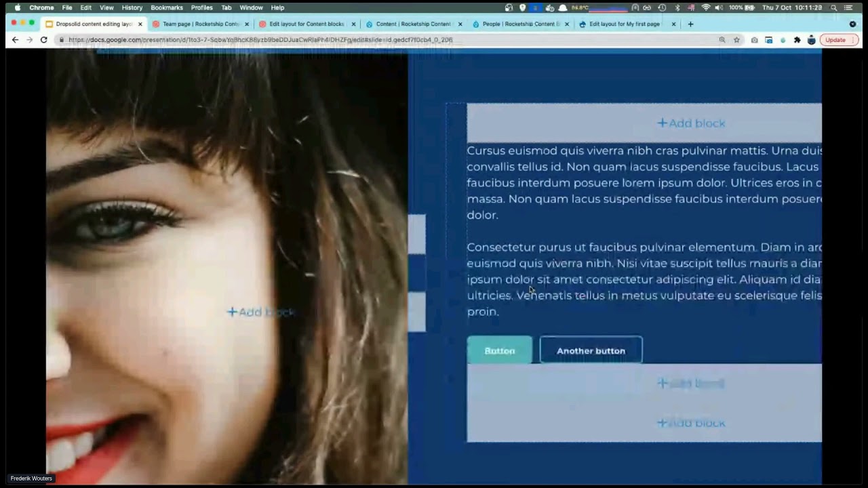This screenshot has width=868, height=488.
Task: Click the battery status indicator
Action: click(x=742, y=7)
